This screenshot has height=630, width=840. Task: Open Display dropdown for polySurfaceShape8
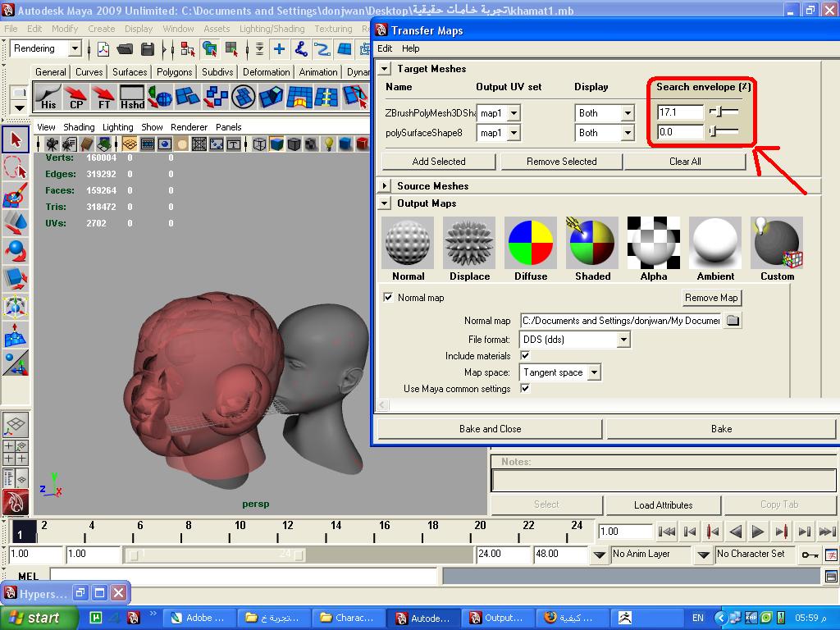point(628,133)
